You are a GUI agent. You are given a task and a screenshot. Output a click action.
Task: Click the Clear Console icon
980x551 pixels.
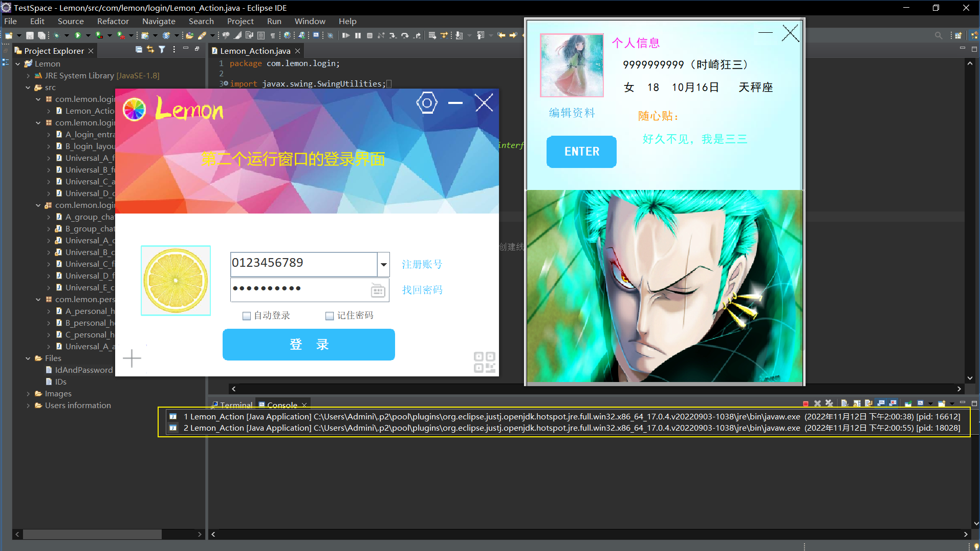[x=845, y=404]
